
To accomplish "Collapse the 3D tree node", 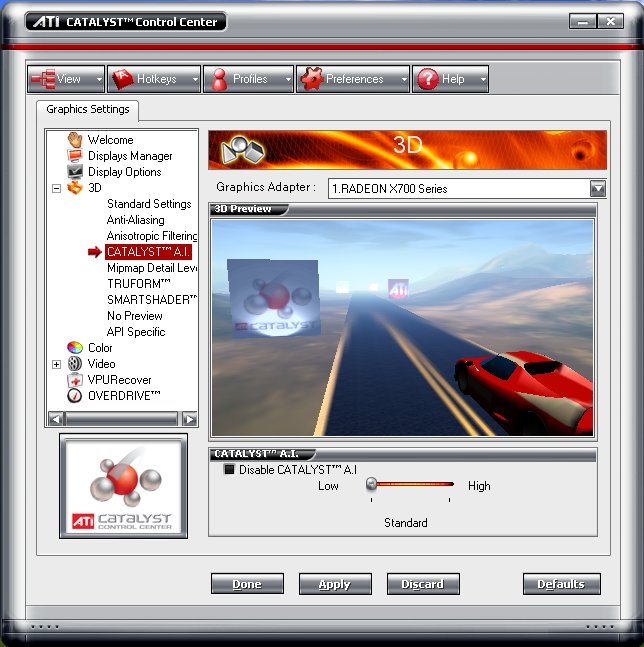I will (57, 188).
